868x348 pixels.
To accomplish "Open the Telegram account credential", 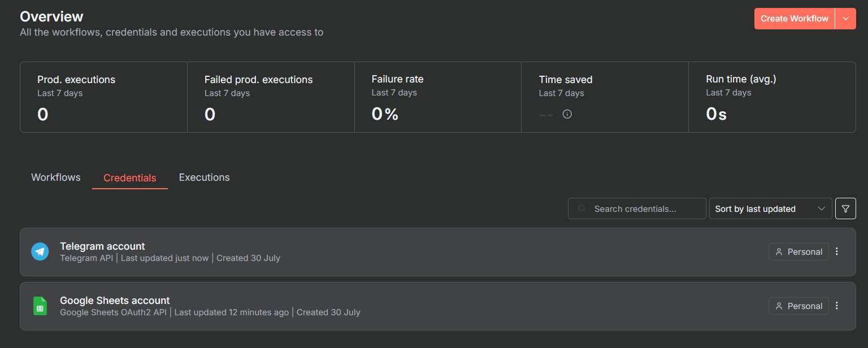I will pyautogui.click(x=102, y=246).
